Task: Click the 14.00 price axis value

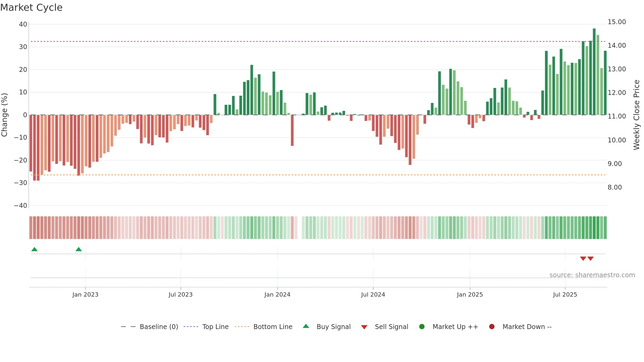Action: (x=617, y=46)
